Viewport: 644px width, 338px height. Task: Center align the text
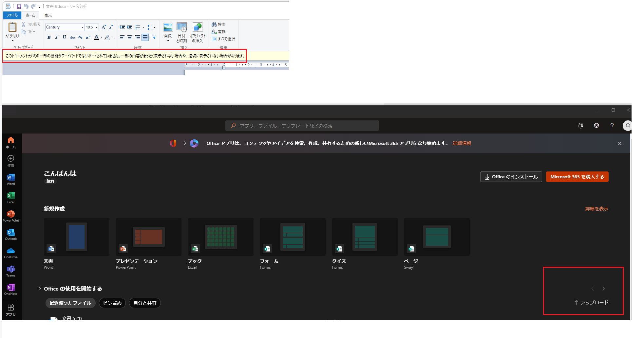coord(130,37)
